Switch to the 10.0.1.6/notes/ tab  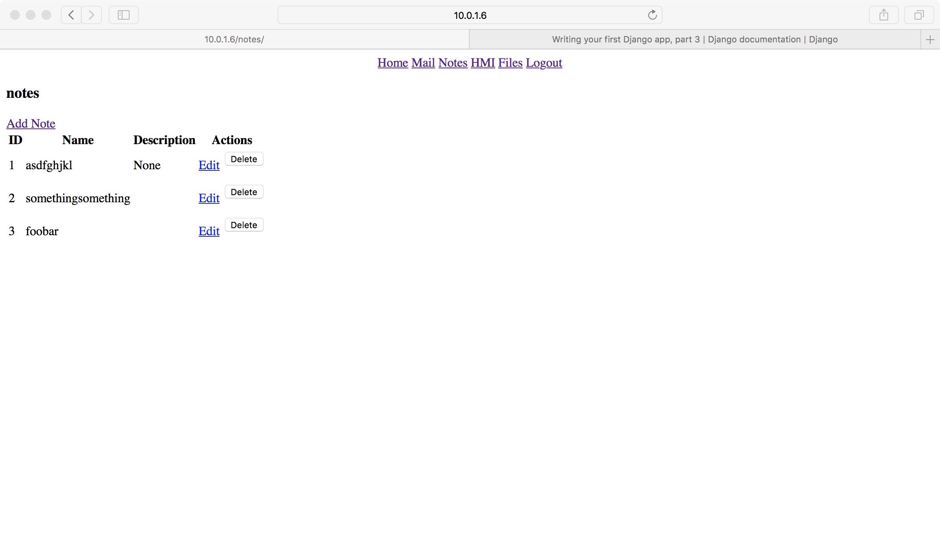click(234, 40)
